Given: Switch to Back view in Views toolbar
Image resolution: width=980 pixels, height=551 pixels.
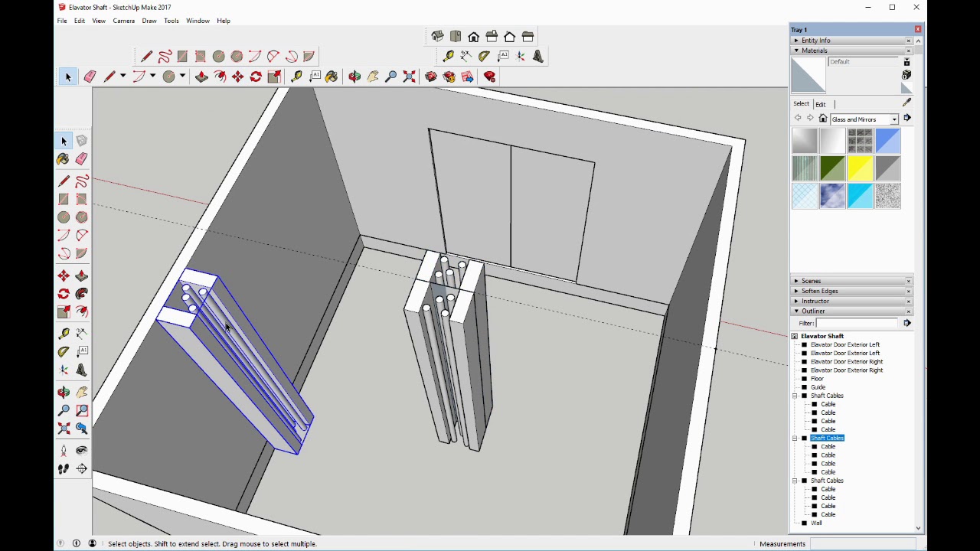Looking at the screenshot, I should (510, 37).
